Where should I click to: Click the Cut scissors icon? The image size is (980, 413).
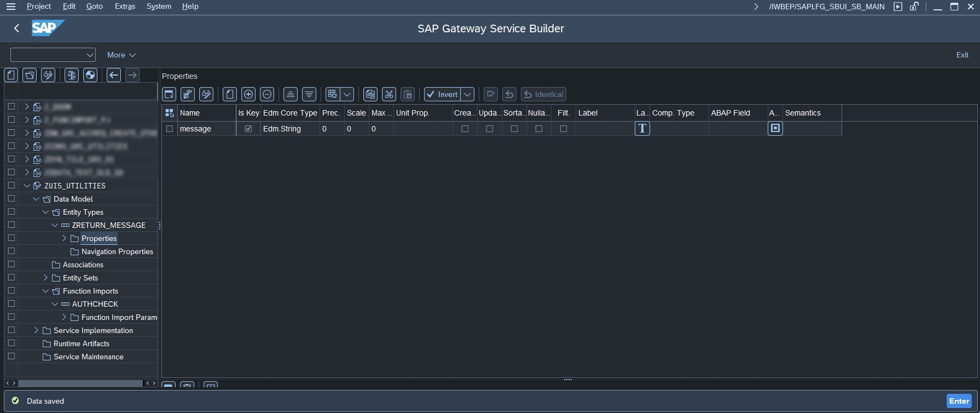[389, 94]
